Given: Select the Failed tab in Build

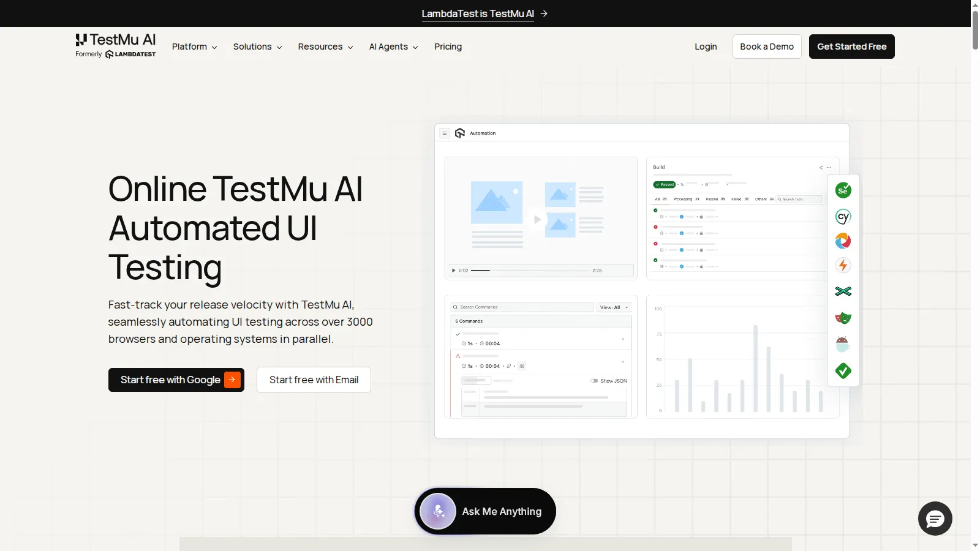Looking at the screenshot, I should [x=740, y=199].
